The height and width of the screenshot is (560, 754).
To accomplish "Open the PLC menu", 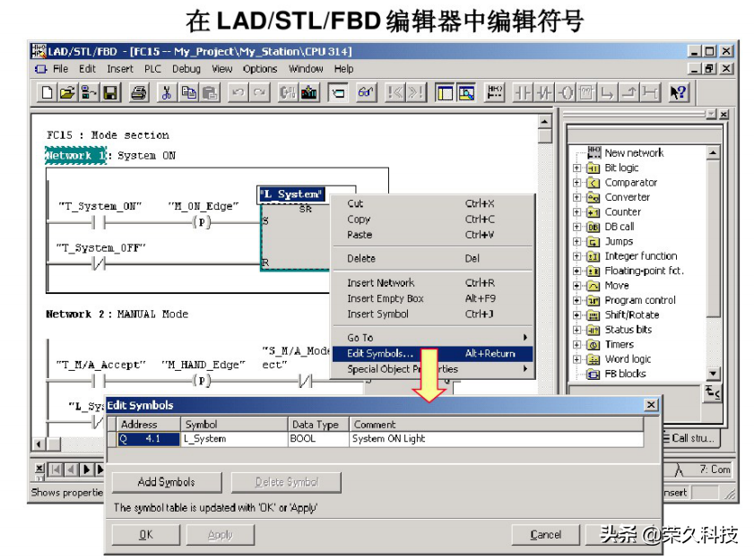I will (x=153, y=69).
